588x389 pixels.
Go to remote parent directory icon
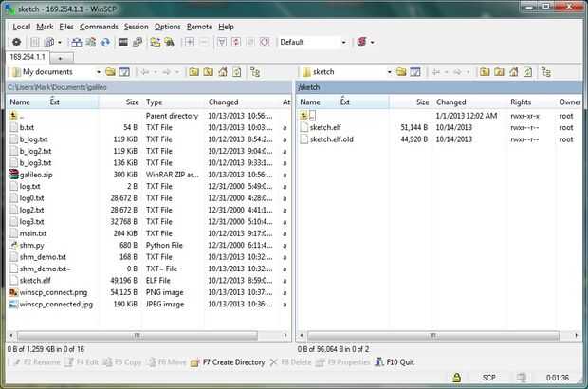(x=485, y=72)
